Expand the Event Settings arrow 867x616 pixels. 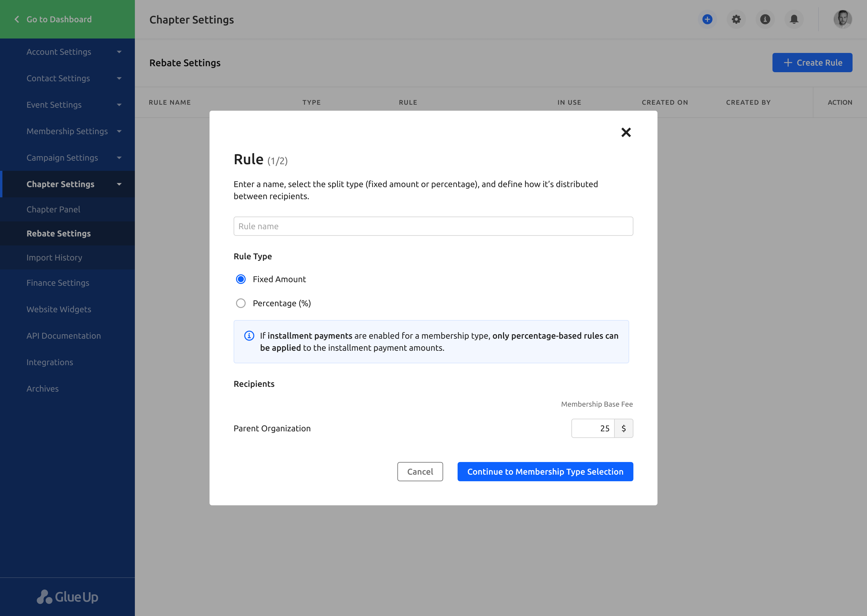coord(119,105)
